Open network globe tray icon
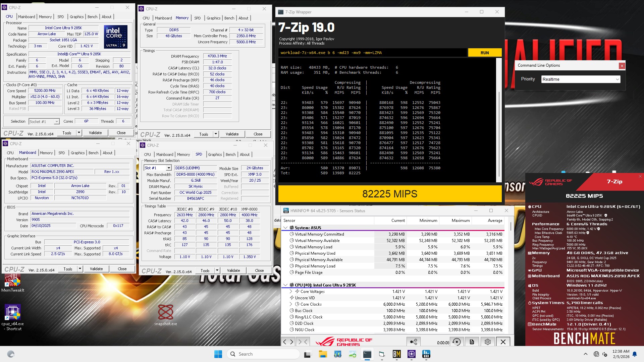The width and height of the screenshot is (644, 362). 596,354
